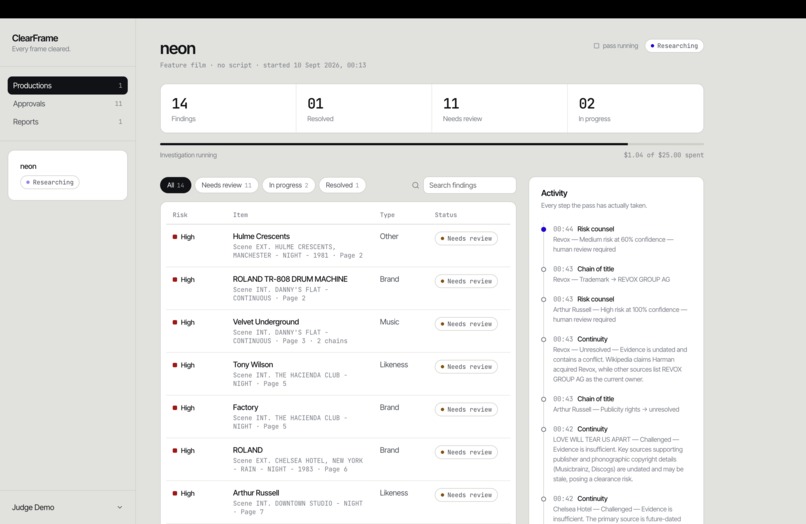
Task: Click the Researching badge on neon card
Action: click(x=50, y=182)
